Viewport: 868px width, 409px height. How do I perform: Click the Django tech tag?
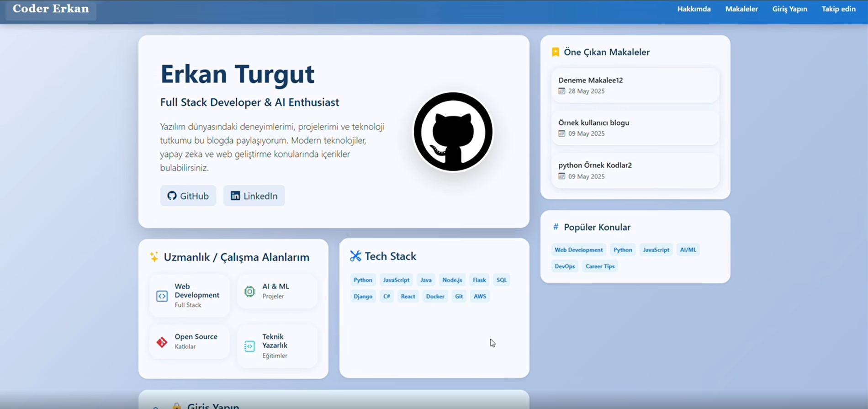coord(363,296)
